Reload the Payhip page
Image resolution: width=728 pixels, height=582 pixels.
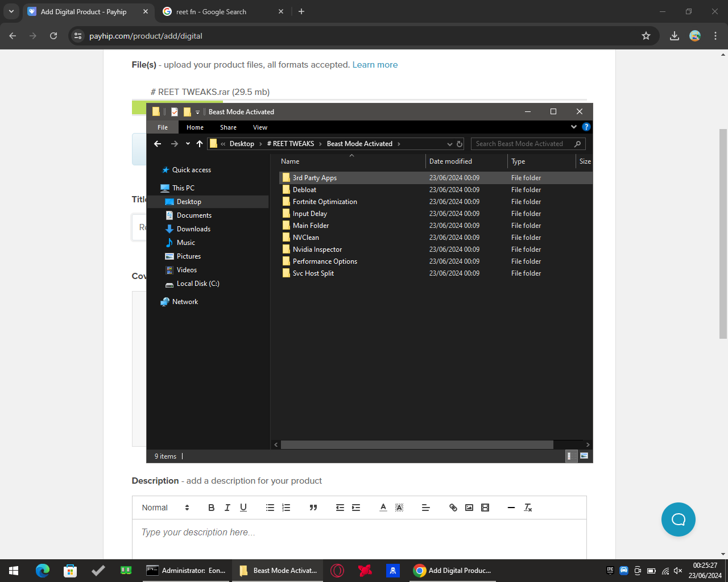coord(53,36)
